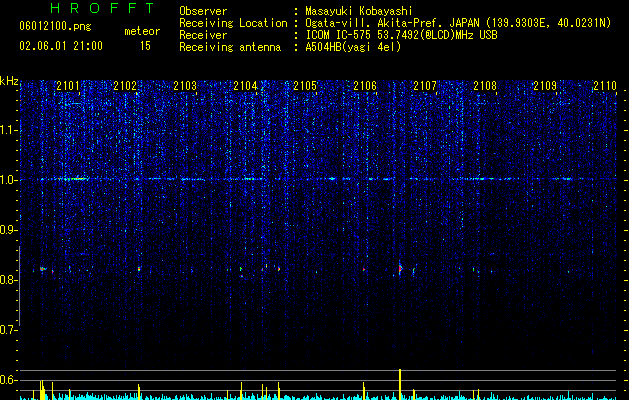Click the meteor count 15
This screenshot has height=400, width=629.
pyautogui.click(x=145, y=46)
